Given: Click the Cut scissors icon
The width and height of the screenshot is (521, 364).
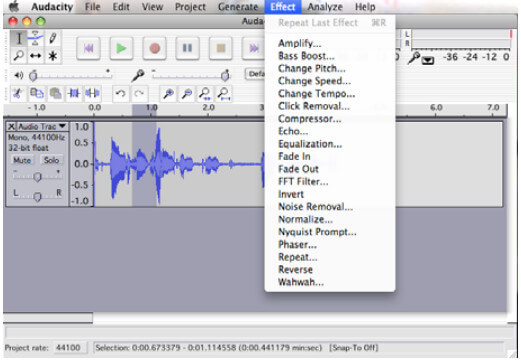Looking at the screenshot, I should [18, 94].
